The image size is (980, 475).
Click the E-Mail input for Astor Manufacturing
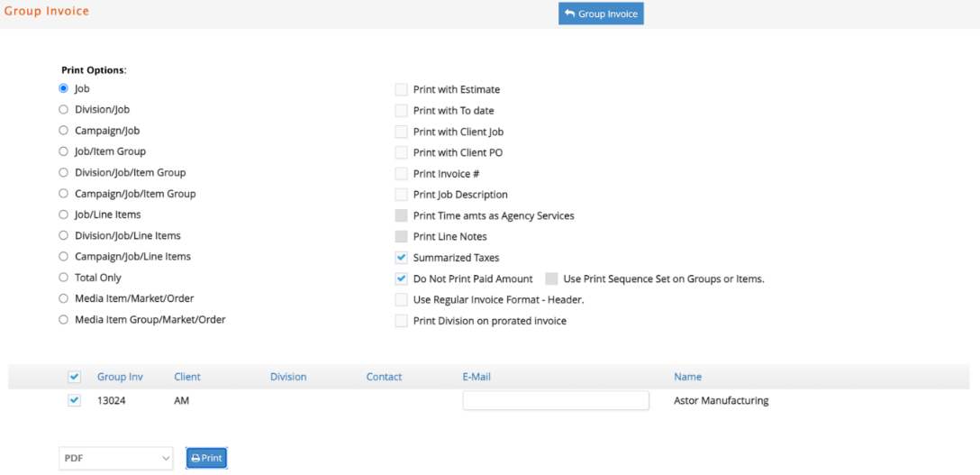point(556,400)
